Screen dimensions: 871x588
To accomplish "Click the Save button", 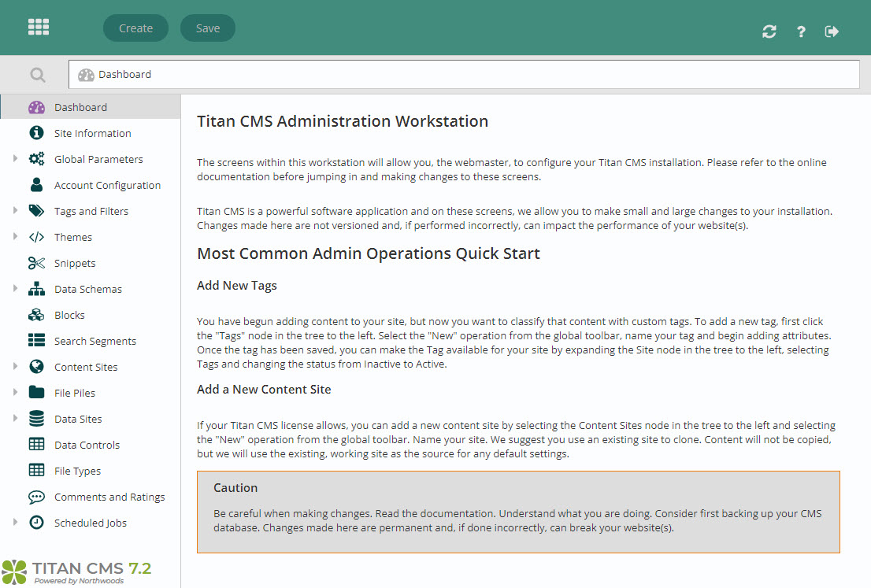I will [x=208, y=28].
